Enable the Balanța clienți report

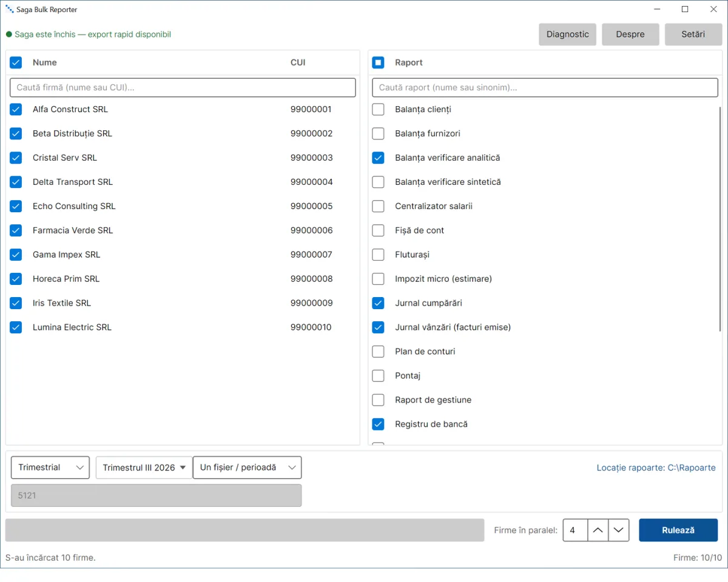point(378,109)
